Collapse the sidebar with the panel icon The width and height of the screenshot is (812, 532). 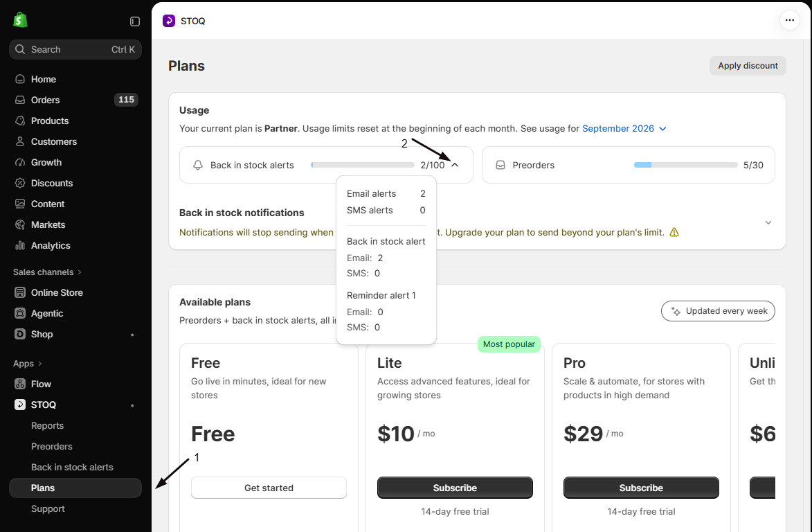135,21
